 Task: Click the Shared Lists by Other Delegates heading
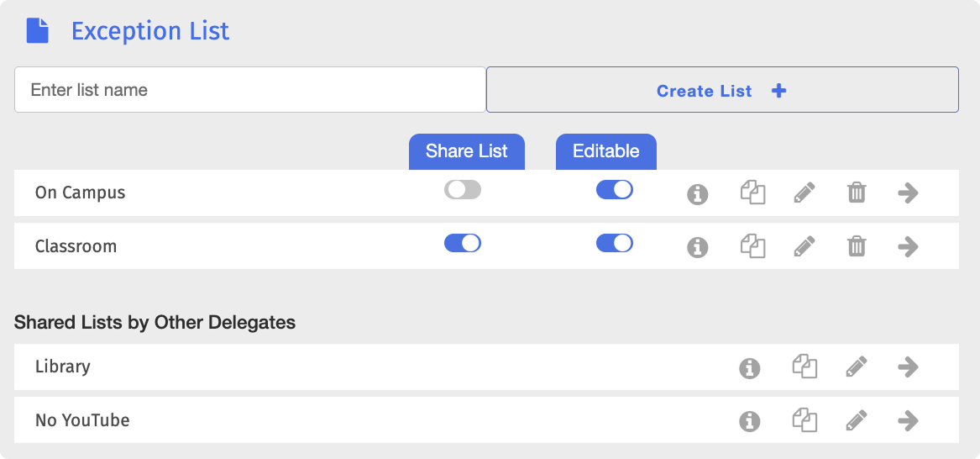click(155, 322)
